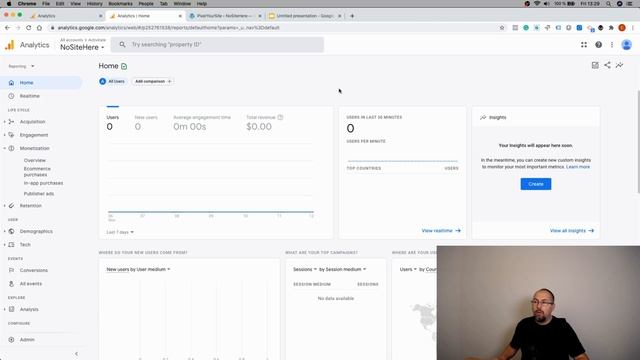The height and width of the screenshot is (360, 640).
Task: Open the View realtime link
Action: click(441, 231)
